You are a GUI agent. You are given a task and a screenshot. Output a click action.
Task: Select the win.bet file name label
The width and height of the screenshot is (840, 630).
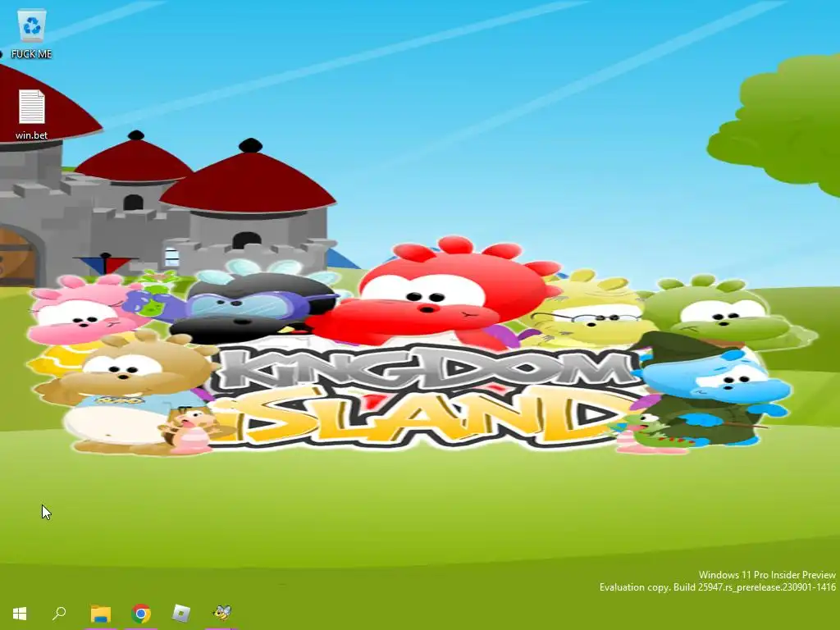32,135
